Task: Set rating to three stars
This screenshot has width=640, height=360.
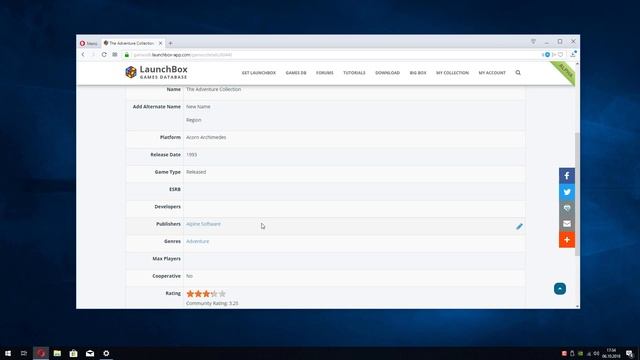Action: pyautogui.click(x=206, y=293)
